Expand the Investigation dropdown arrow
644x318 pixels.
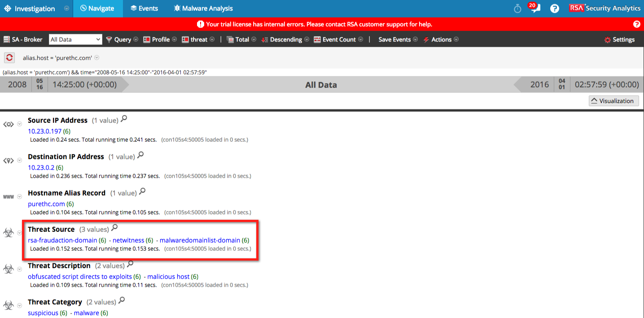pyautogui.click(x=66, y=9)
